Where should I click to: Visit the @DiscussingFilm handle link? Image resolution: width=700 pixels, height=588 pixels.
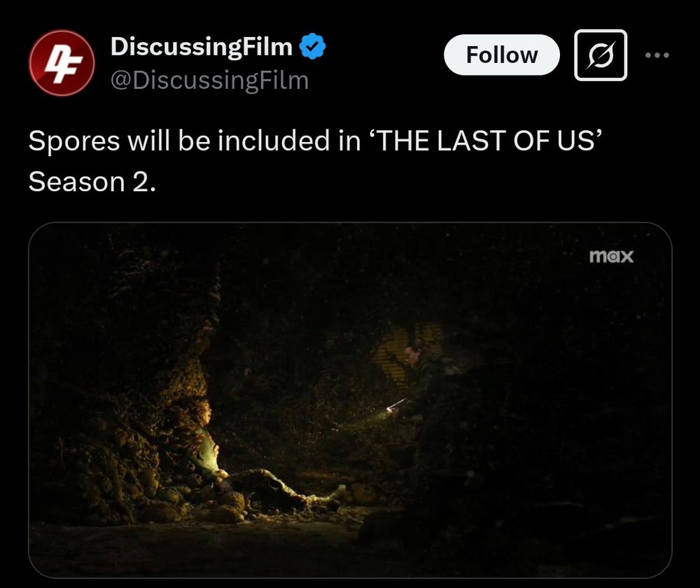(x=209, y=80)
